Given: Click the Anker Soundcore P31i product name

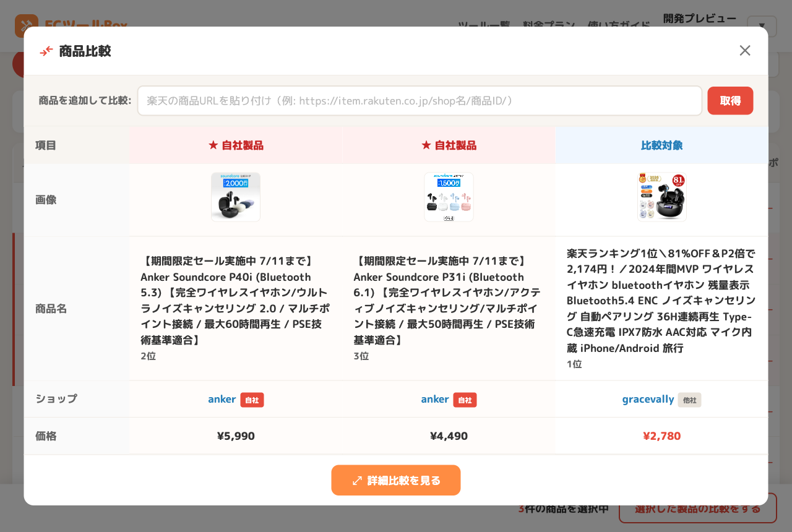Looking at the screenshot, I should [449, 301].
